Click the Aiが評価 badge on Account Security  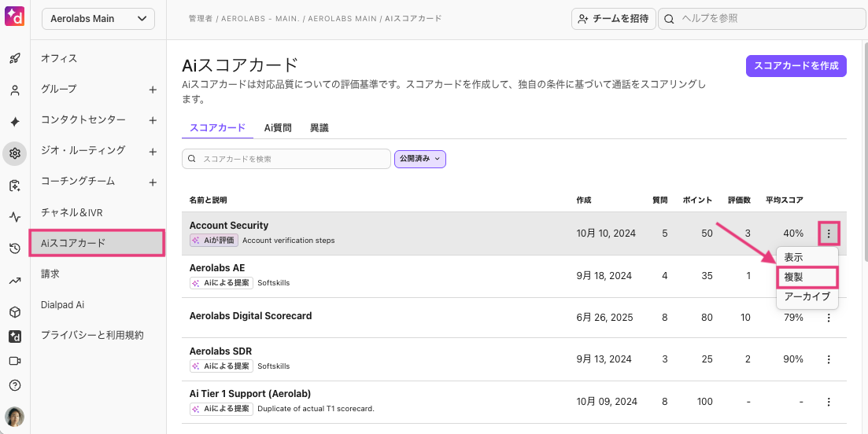[214, 241]
